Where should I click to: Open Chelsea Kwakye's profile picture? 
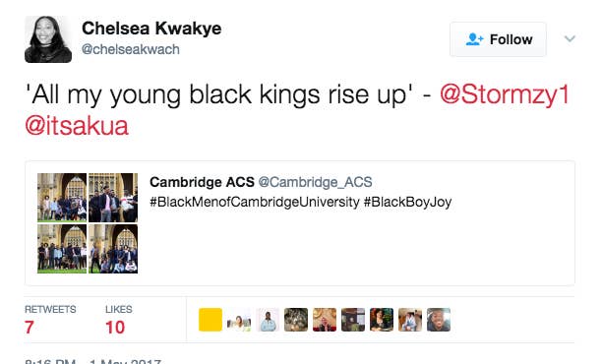(48, 39)
